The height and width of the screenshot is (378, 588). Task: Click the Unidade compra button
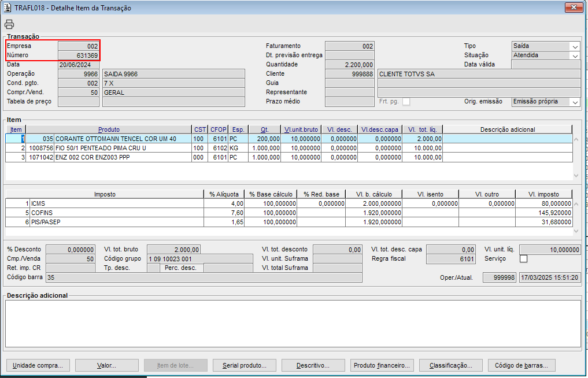38,365
